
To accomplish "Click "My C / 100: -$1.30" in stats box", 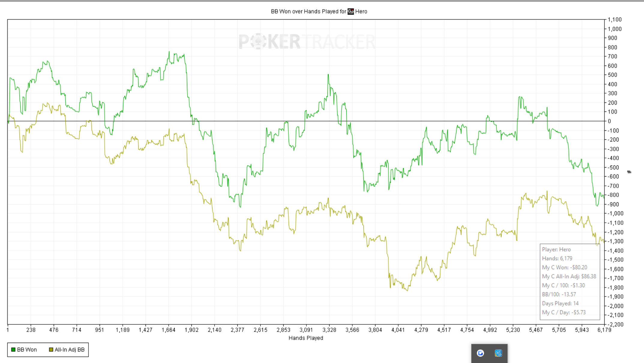I will [x=563, y=285].
